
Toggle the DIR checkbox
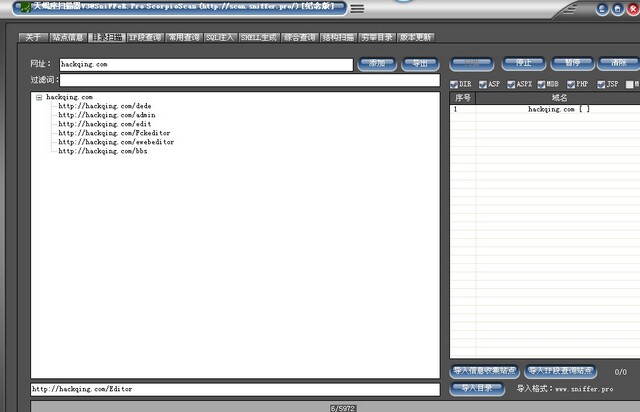455,84
